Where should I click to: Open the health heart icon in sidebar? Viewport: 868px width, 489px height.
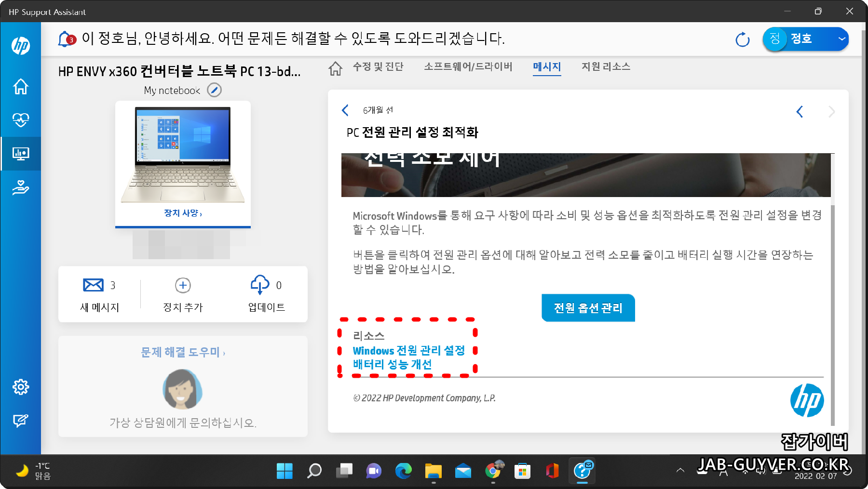[21, 120]
